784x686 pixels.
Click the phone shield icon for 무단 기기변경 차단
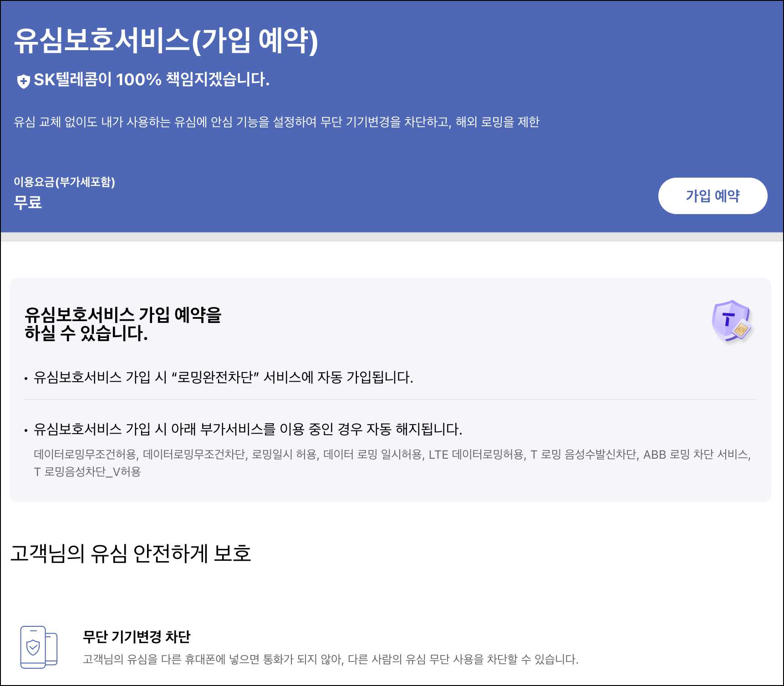click(x=39, y=647)
